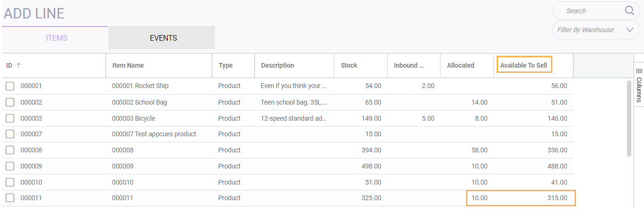Click the ID sort ascending arrow
This screenshot has height=212, width=644.
(18, 66)
